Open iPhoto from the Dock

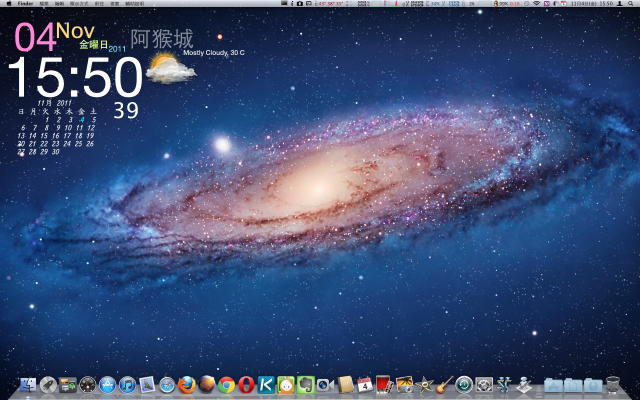(404, 385)
